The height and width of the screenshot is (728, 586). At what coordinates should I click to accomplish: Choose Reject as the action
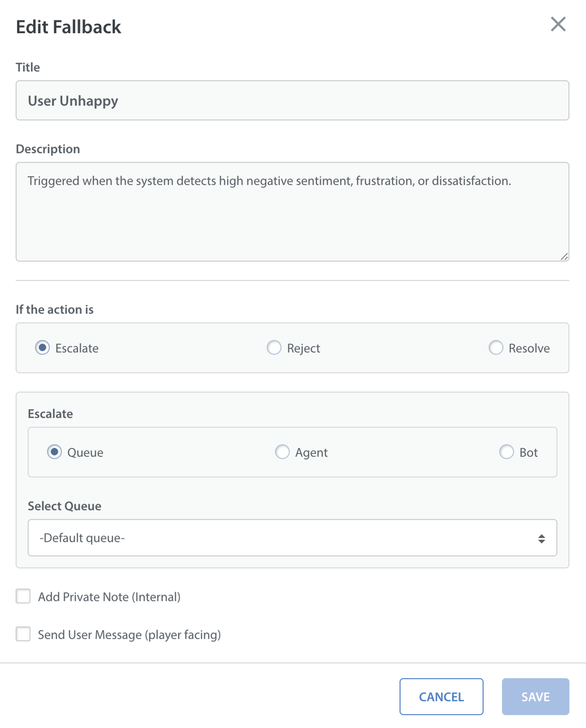pyautogui.click(x=274, y=348)
